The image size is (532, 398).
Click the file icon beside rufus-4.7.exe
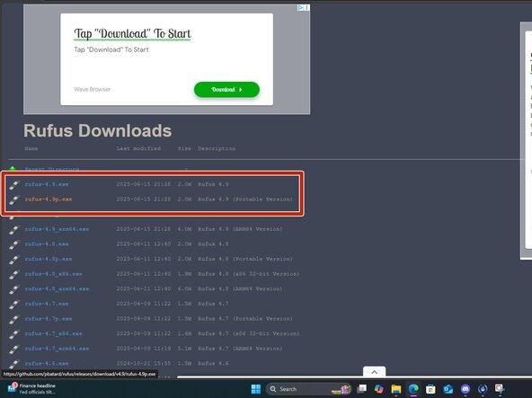click(13, 304)
